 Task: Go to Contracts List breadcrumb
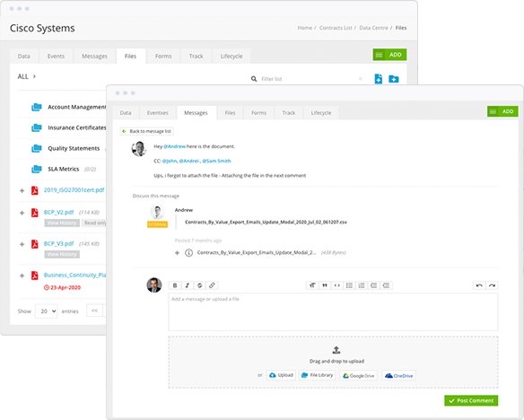pos(336,28)
